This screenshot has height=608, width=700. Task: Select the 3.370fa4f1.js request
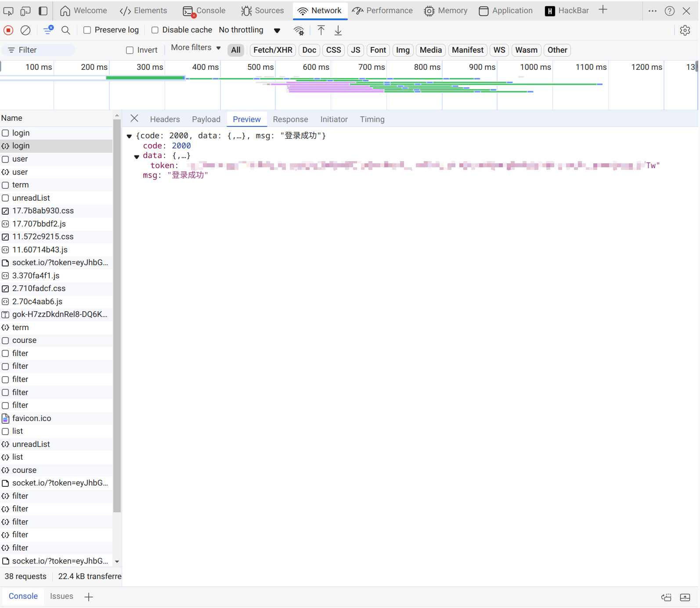(x=56, y=276)
